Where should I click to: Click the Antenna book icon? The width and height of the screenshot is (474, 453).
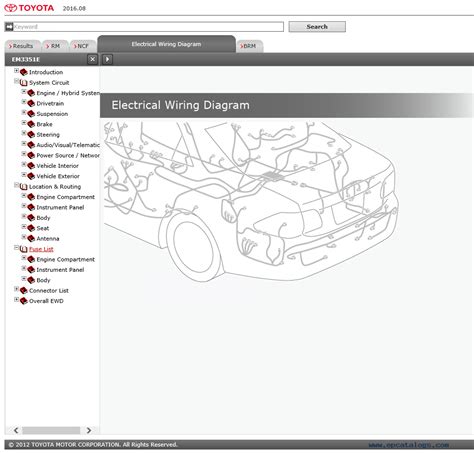point(31,239)
